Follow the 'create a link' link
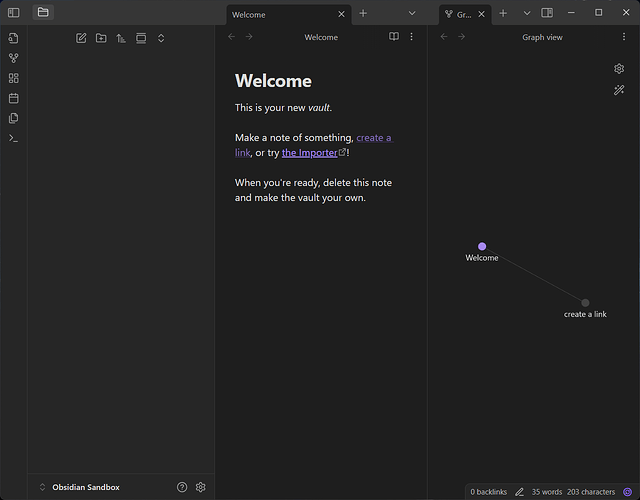 (x=374, y=138)
